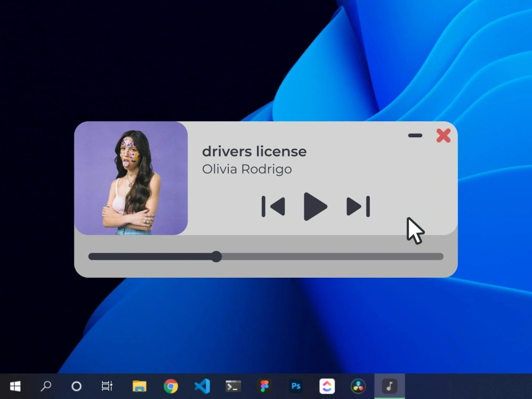Click the progress slider knob
This screenshot has height=399, width=532.
[216, 256]
